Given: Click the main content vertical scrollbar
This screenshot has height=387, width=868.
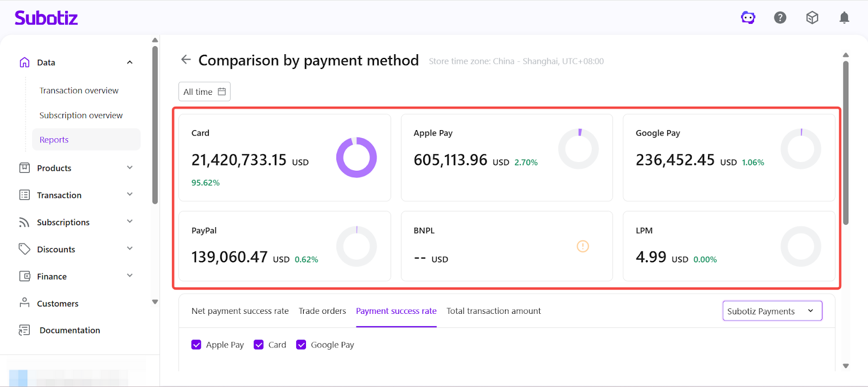Looking at the screenshot, I should [x=845, y=142].
